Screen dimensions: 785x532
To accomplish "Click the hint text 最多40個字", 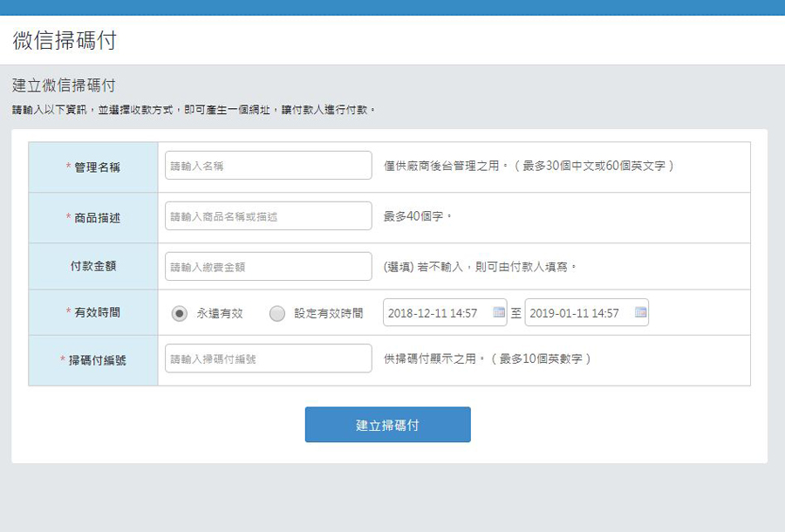I will tap(418, 216).
